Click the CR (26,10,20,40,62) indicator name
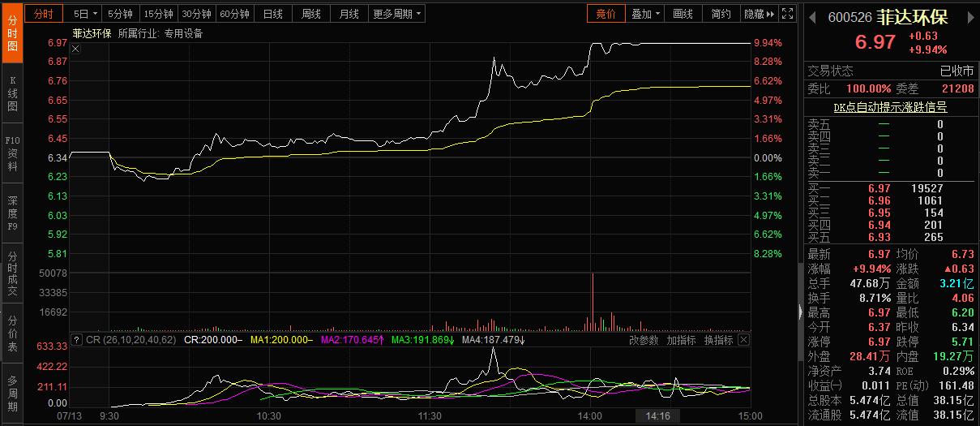The width and height of the screenshot is (980, 426). (x=131, y=340)
